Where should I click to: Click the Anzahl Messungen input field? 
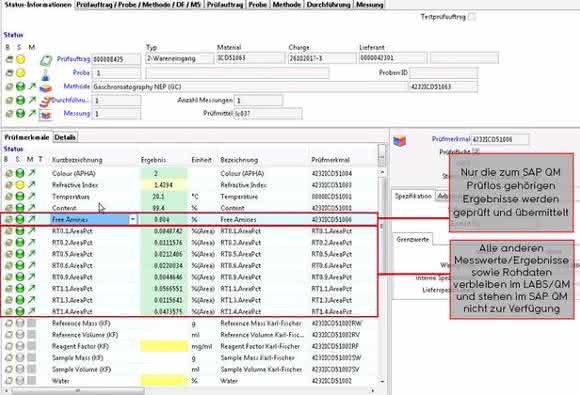click(x=259, y=101)
